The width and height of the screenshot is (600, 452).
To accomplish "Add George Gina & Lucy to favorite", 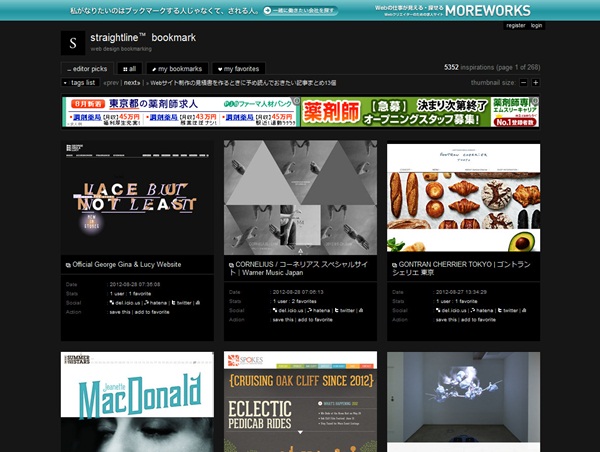I will coord(152,312).
